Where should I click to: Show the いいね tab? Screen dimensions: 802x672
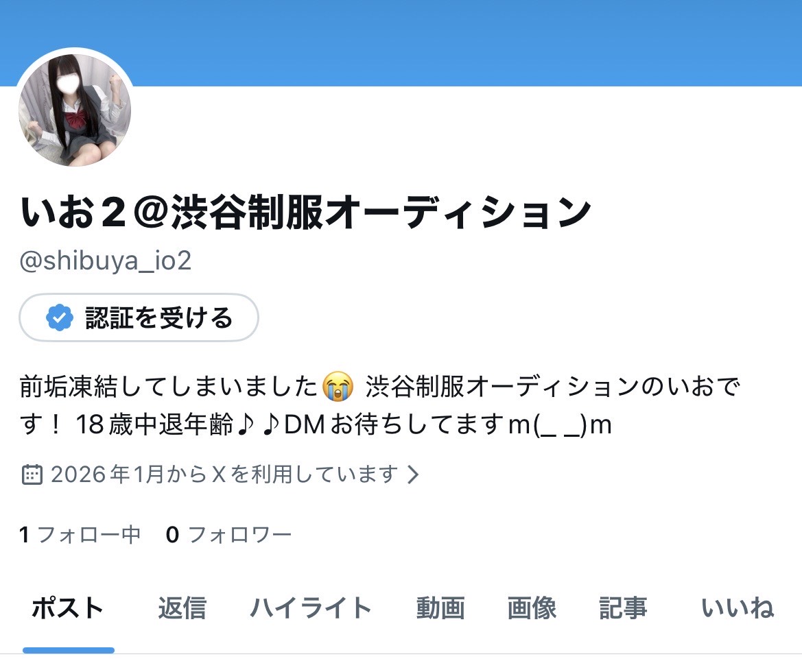(x=737, y=608)
